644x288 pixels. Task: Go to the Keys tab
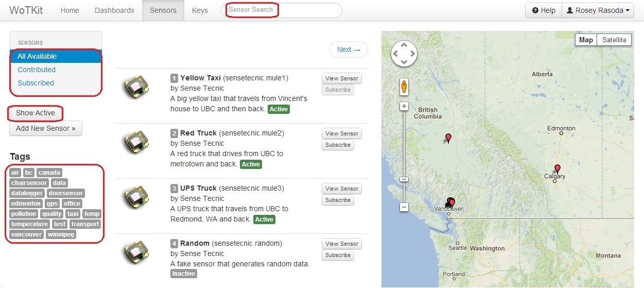(x=200, y=10)
